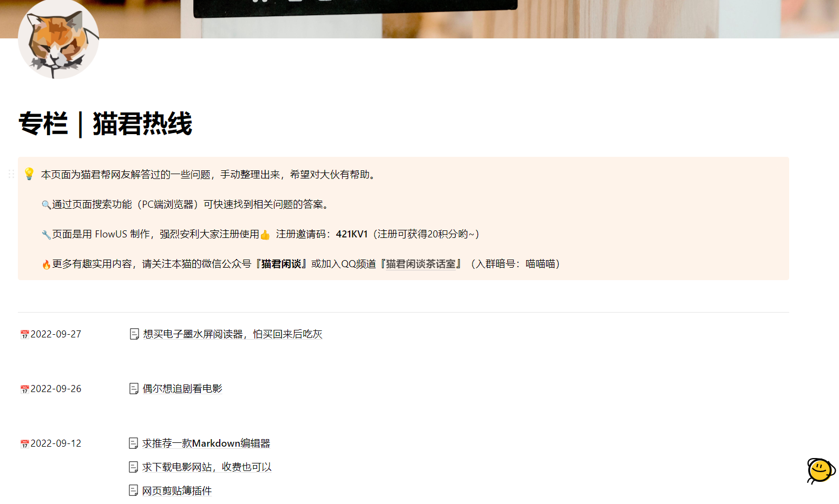839x504 pixels.
Task: Click the page title 专栏｜猫君热线
Action: pos(106,124)
